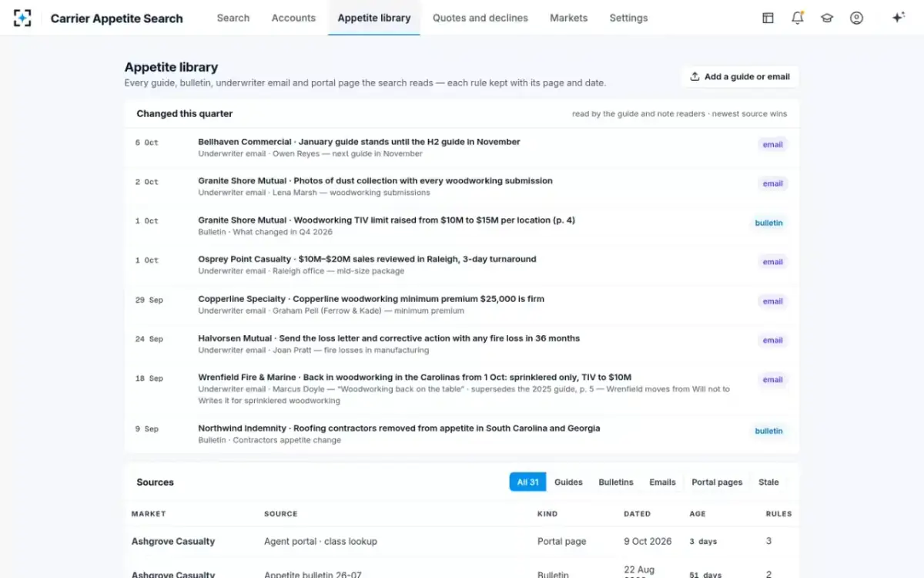
Task: Click email tag on Copperline Specialty row
Action: [x=772, y=301]
